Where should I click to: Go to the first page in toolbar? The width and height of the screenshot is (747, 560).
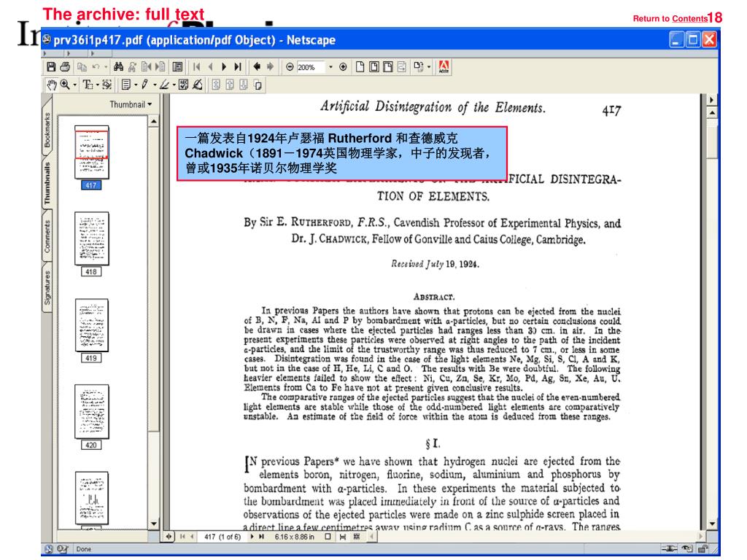[197, 67]
